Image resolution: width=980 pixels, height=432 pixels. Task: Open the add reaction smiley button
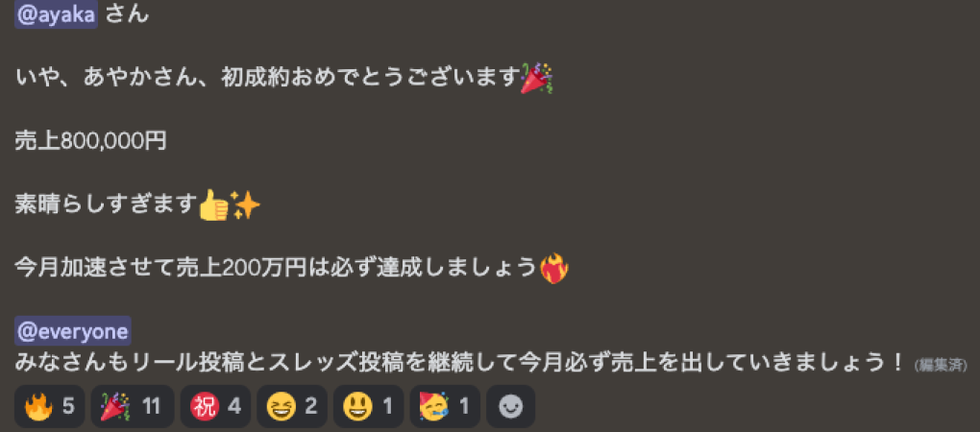coord(510,406)
